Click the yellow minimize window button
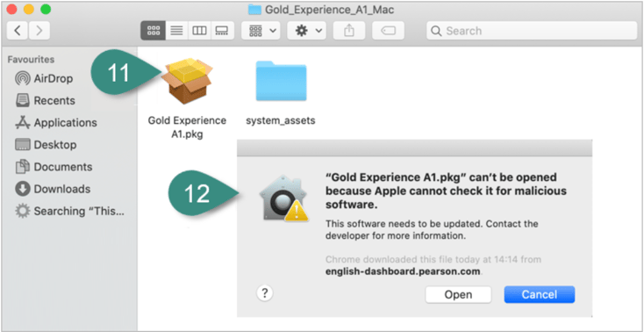Viewport: 644px width, 332px height. [29, 9]
